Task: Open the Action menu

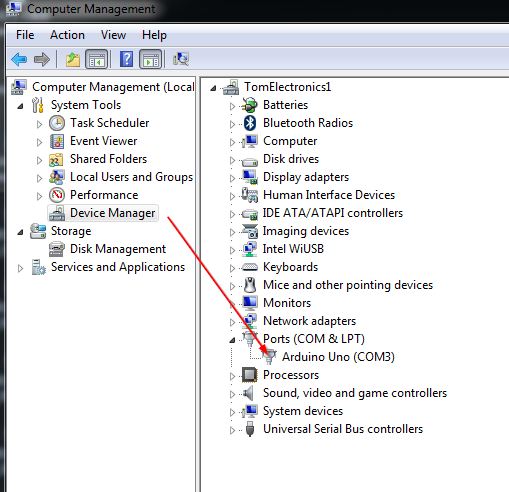Action: [x=67, y=35]
